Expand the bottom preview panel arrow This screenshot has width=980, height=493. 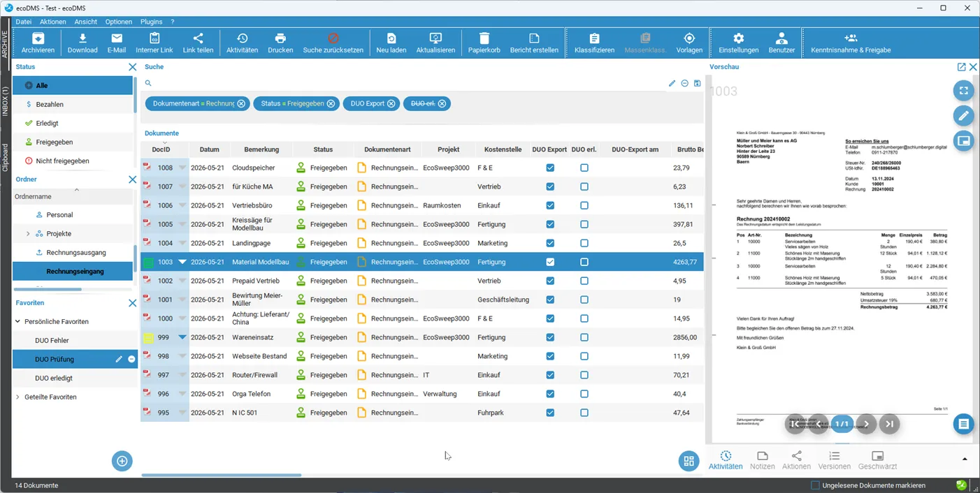965,459
